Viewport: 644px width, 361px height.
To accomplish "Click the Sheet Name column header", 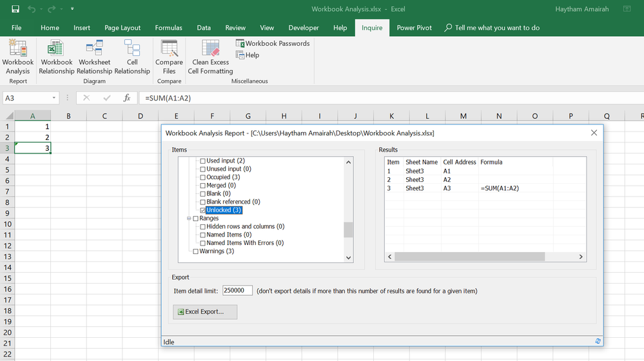I will (x=422, y=162).
